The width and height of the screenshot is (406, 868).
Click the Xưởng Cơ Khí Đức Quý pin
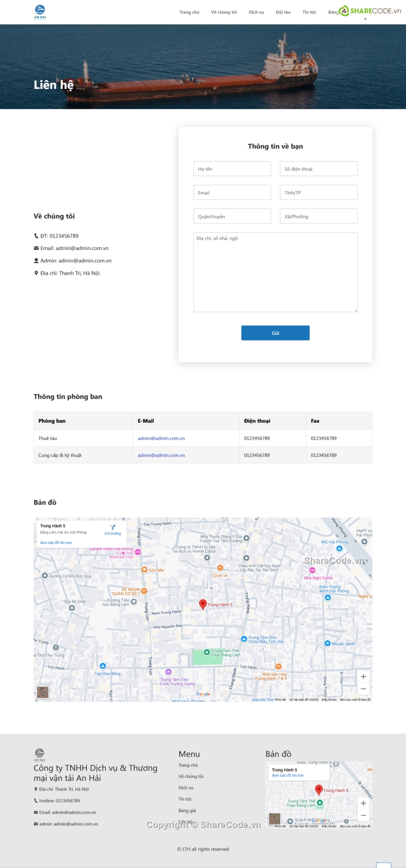click(x=45, y=576)
